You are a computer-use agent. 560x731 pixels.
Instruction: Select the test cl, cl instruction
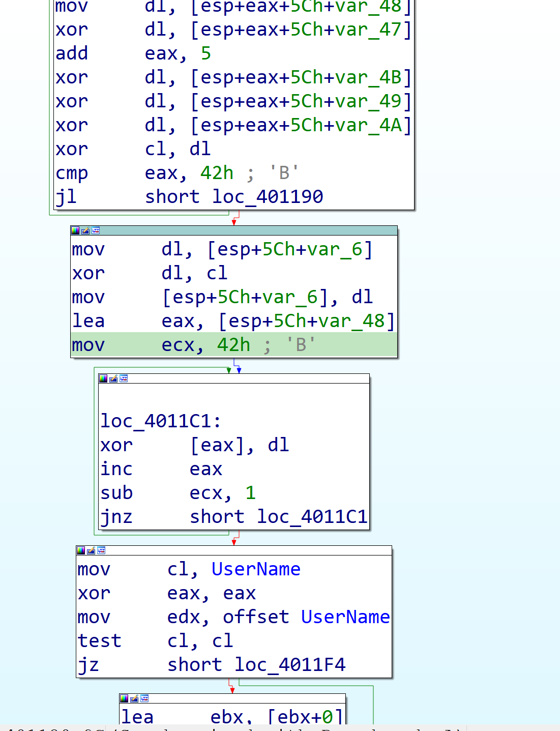155,641
